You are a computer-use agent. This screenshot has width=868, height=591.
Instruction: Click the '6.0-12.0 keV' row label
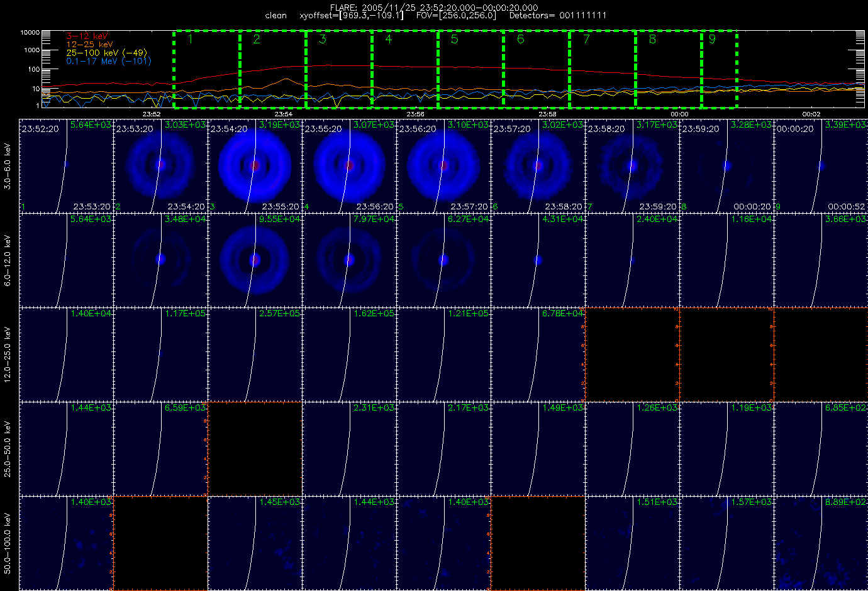coord(8,260)
